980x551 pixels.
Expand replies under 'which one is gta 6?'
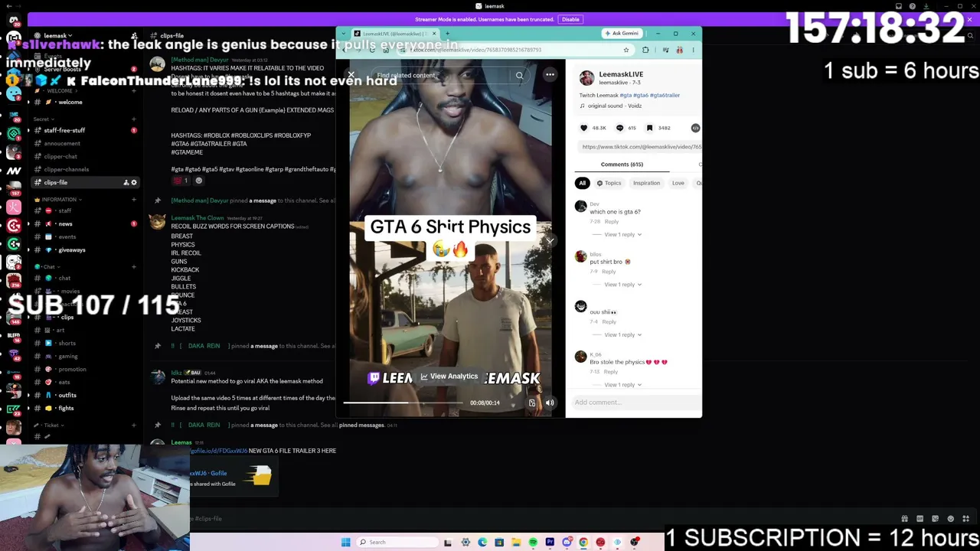coord(622,234)
